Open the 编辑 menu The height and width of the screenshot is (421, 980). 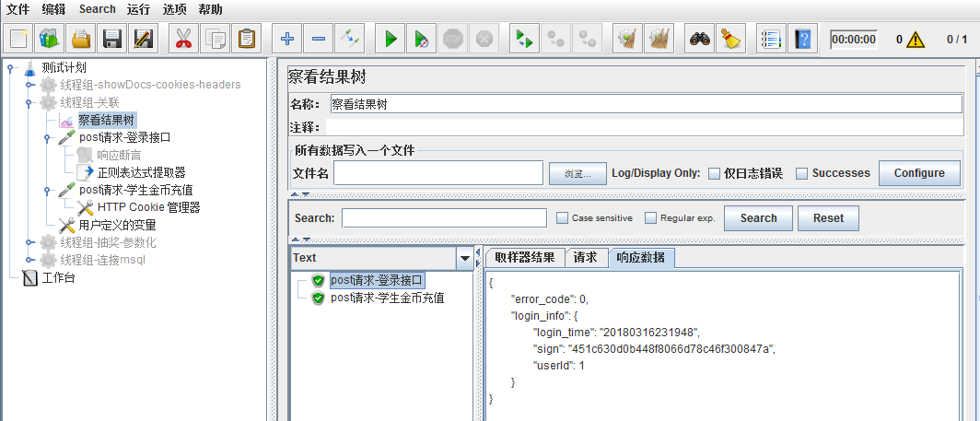tap(53, 9)
